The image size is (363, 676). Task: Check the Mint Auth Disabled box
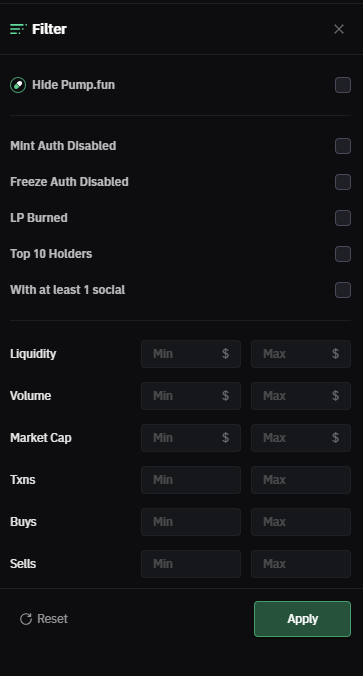343,146
